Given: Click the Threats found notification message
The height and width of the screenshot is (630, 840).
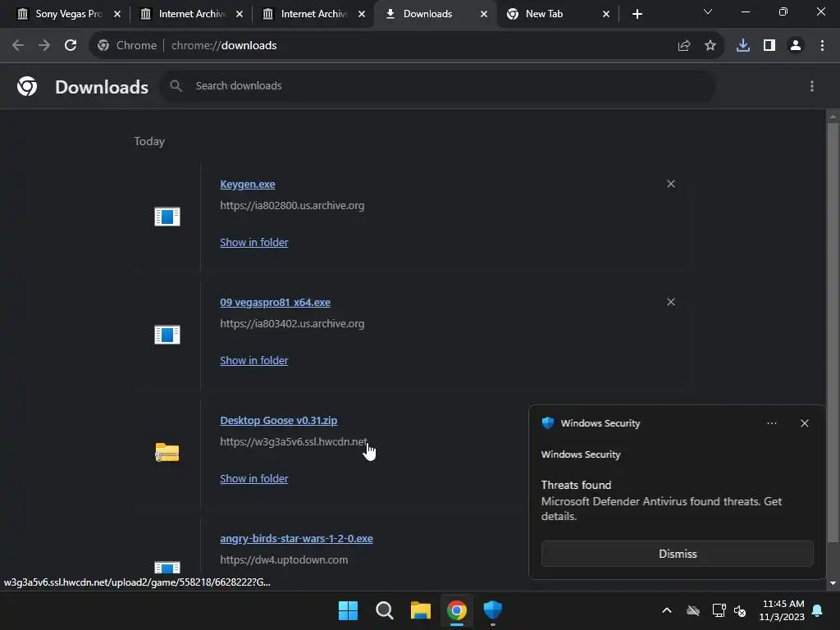Looking at the screenshot, I should click(x=661, y=501).
